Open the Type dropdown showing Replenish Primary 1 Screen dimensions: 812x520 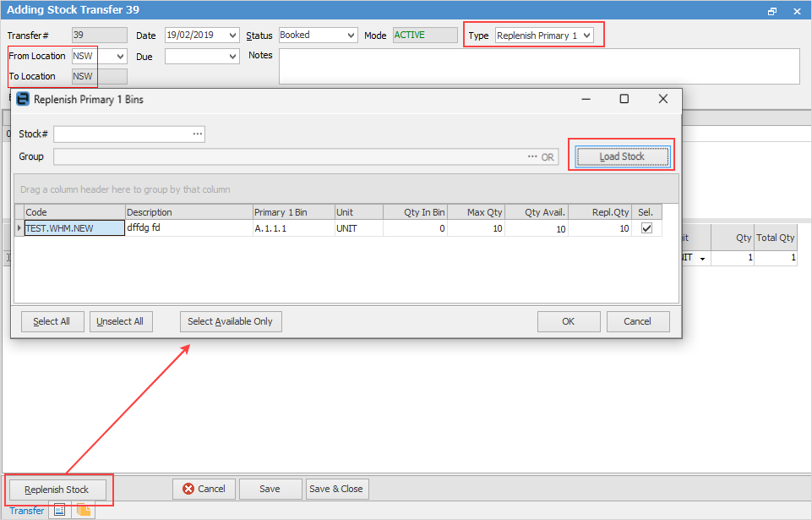point(587,36)
